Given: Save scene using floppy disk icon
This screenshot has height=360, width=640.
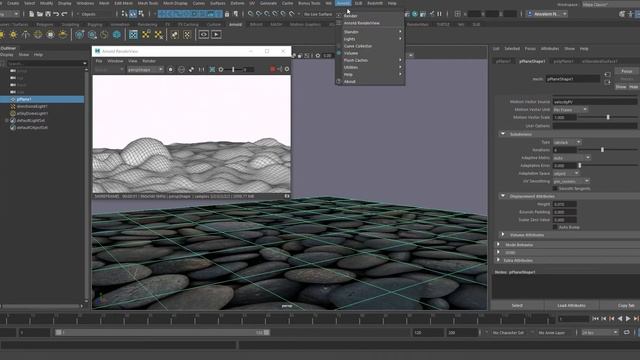Looking at the screenshot, I should pyautogui.click(x=48, y=14).
